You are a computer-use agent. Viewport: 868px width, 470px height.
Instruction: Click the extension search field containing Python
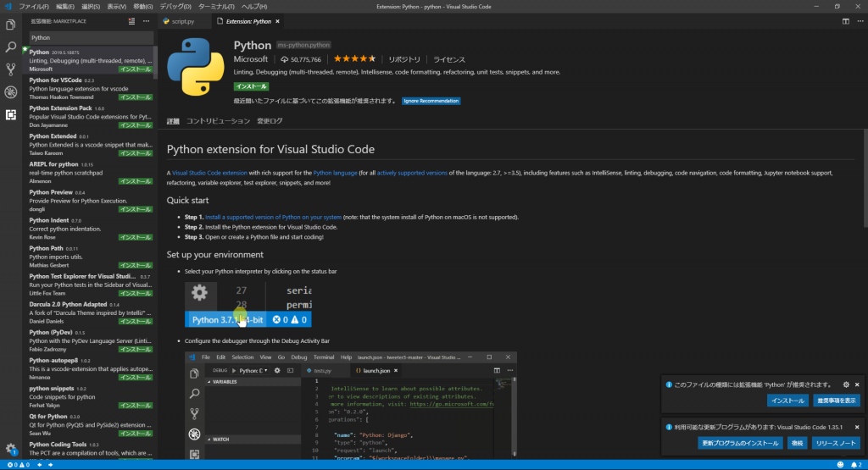(92, 37)
